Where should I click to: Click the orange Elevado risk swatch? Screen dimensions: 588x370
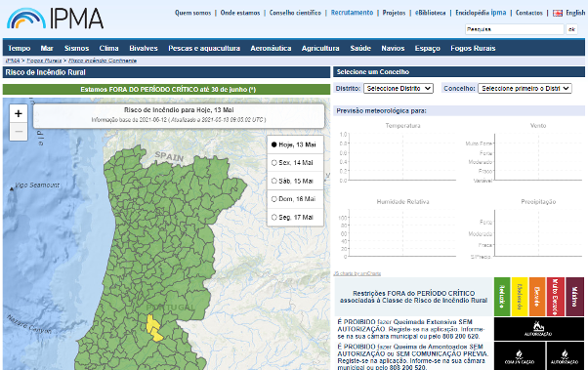537,297
